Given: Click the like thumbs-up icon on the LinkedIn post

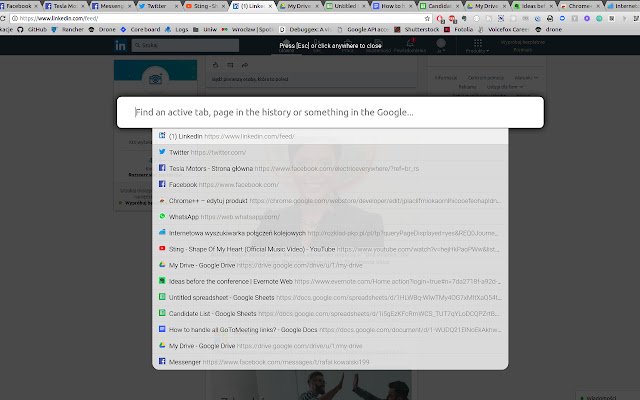Looking at the screenshot, I should tap(216, 65).
